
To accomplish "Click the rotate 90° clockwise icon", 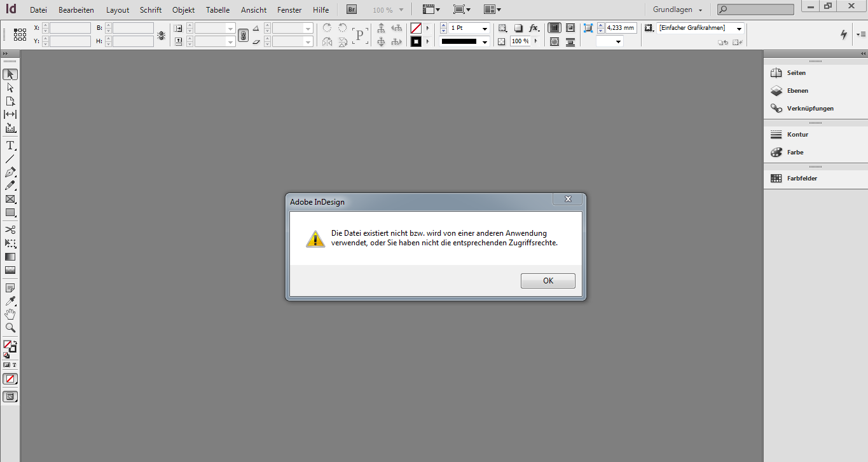I will [x=327, y=28].
